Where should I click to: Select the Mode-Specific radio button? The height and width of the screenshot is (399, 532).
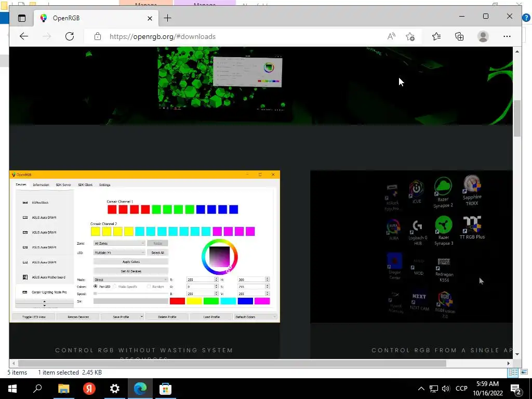tap(115, 286)
